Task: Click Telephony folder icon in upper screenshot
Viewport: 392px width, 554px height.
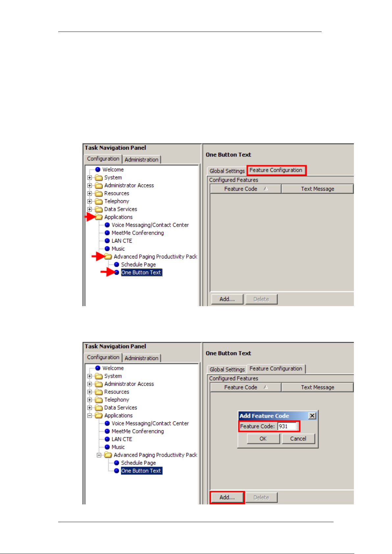Action: tap(99, 201)
